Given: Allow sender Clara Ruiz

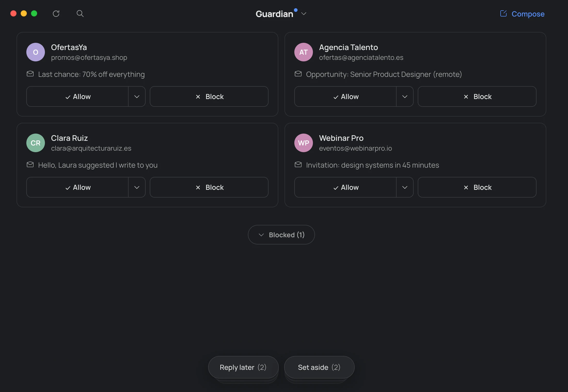Looking at the screenshot, I should click(77, 187).
